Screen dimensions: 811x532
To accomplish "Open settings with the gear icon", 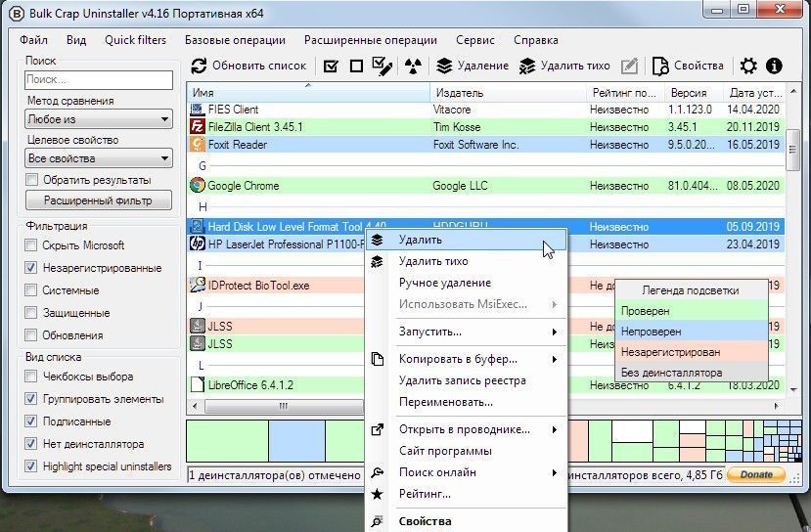I will coord(747,66).
